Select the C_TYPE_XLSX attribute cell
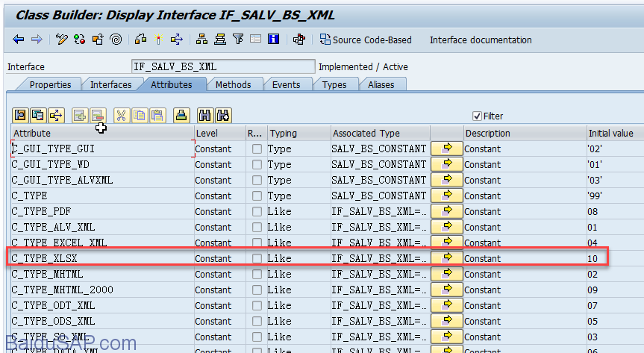 click(x=102, y=258)
